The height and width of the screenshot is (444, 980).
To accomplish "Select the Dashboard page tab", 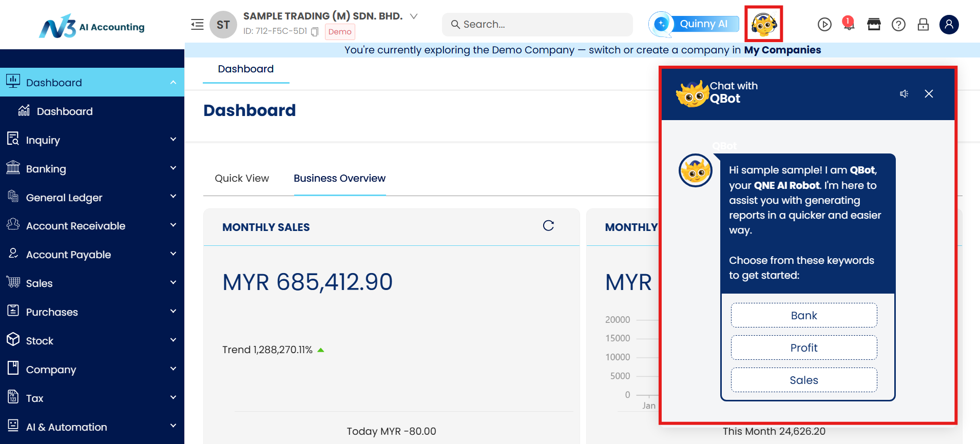I will click(246, 69).
